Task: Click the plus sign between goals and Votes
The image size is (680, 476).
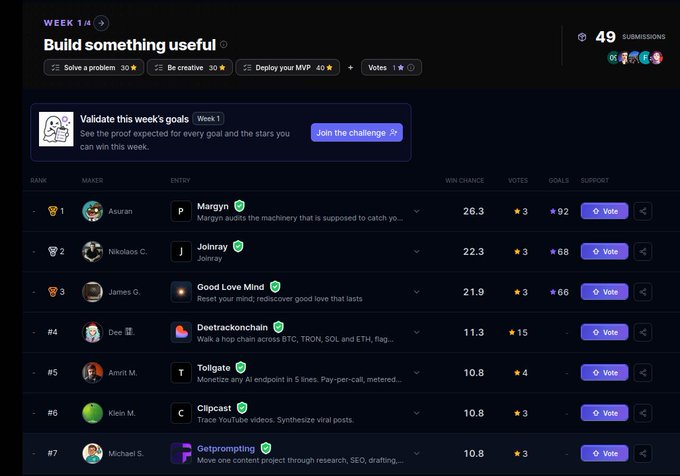Action: 350,68
